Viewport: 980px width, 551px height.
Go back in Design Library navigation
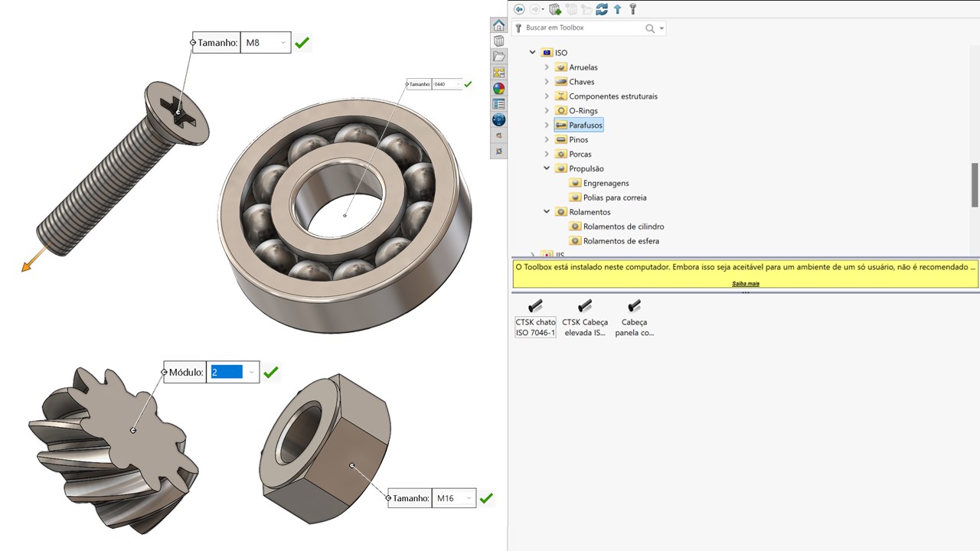[520, 9]
